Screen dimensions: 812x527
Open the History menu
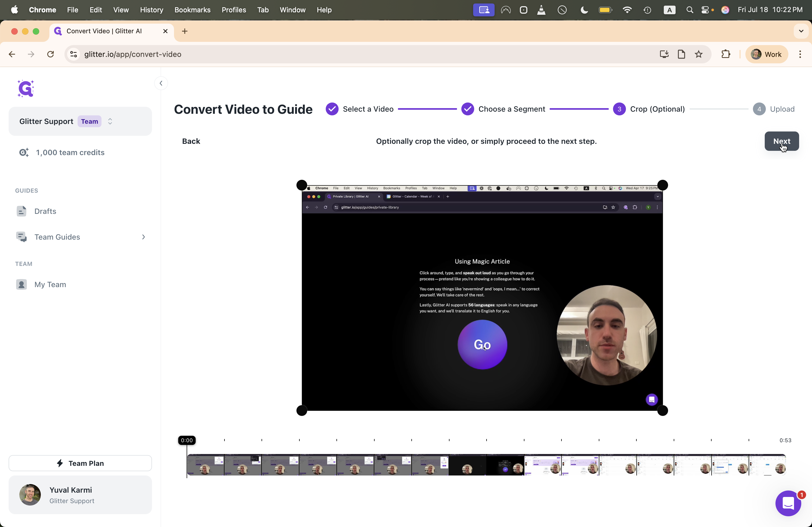151,10
